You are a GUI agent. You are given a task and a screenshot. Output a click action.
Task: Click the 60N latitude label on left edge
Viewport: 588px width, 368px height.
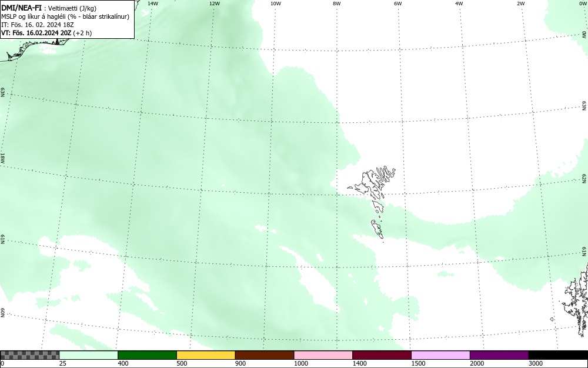pos(2,313)
